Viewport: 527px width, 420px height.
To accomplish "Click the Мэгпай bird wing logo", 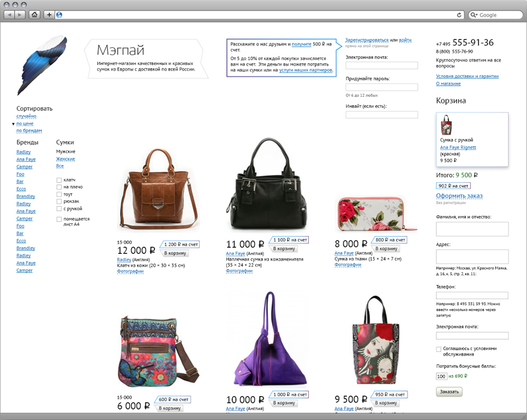I will tap(43, 65).
